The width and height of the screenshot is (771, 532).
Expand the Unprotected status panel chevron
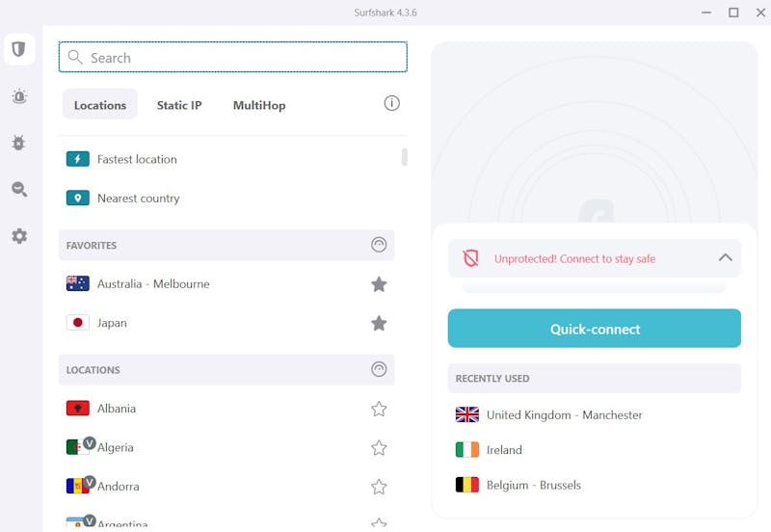tap(726, 257)
